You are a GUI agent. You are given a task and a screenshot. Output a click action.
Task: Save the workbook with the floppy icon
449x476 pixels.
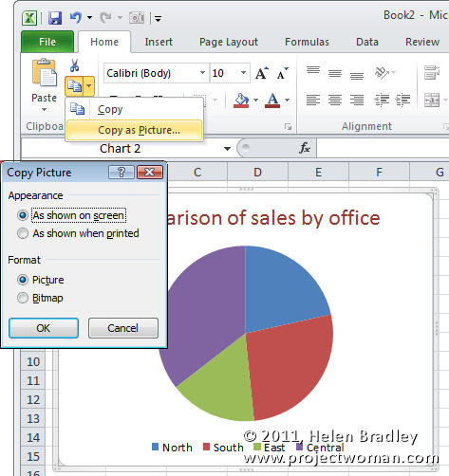pyautogui.click(x=55, y=18)
